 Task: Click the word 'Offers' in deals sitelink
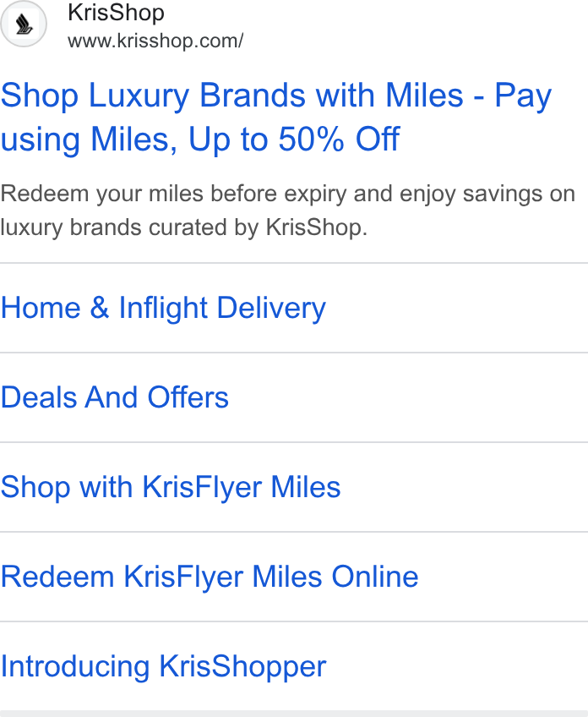[188, 397]
